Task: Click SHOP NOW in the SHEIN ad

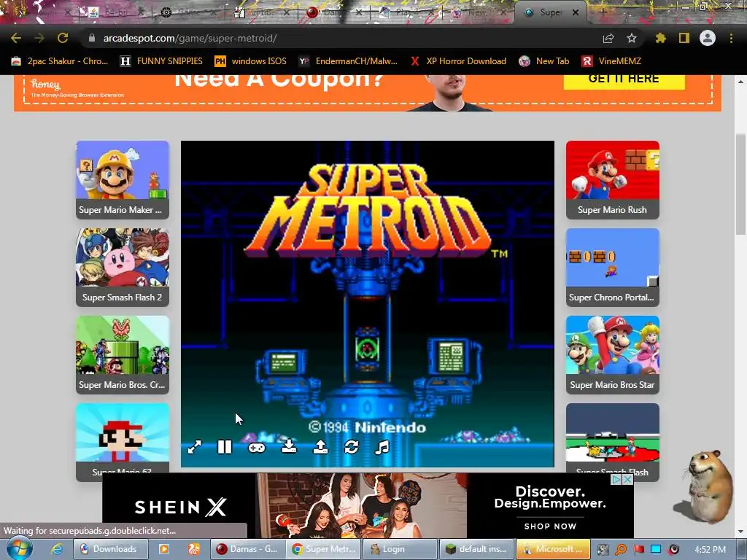Action: click(550, 526)
